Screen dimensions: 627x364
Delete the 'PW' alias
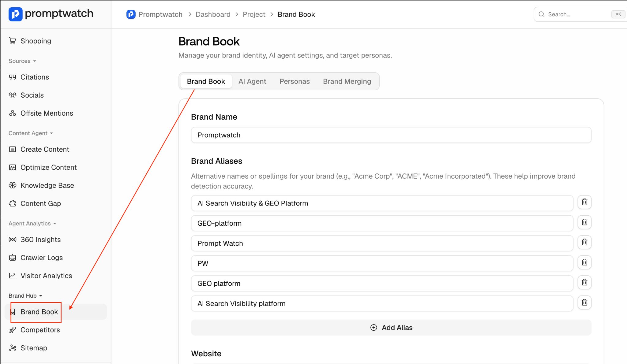click(584, 262)
